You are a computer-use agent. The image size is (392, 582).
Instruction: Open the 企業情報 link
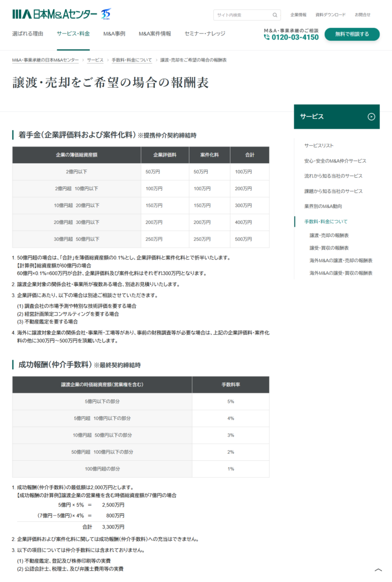coord(298,15)
